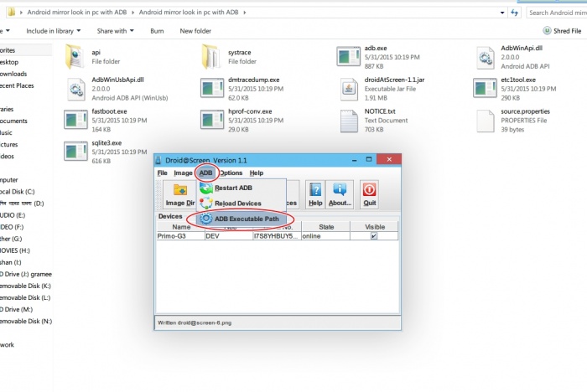Select the fastboot.exe file icon
The width and height of the screenshot is (587, 392).
coord(75,120)
